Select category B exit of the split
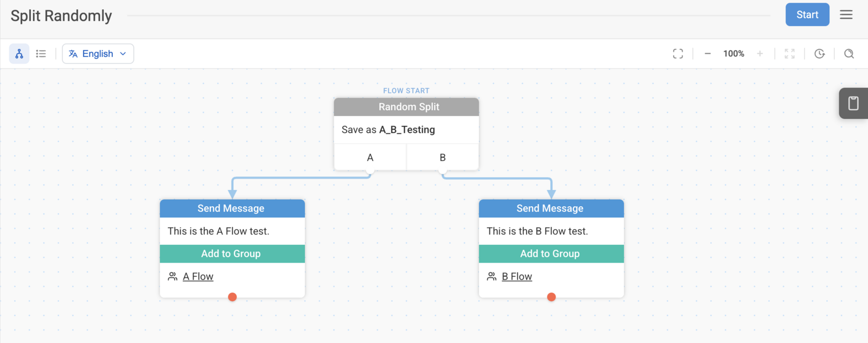 [x=443, y=157]
